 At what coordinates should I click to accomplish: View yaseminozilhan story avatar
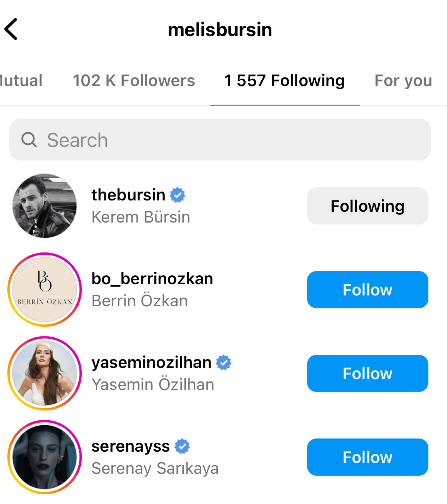45,373
